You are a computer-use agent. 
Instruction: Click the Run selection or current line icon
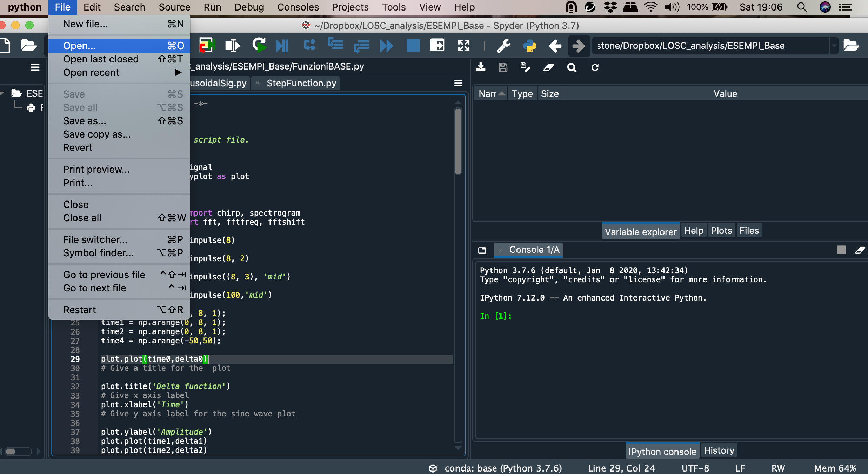click(x=232, y=46)
